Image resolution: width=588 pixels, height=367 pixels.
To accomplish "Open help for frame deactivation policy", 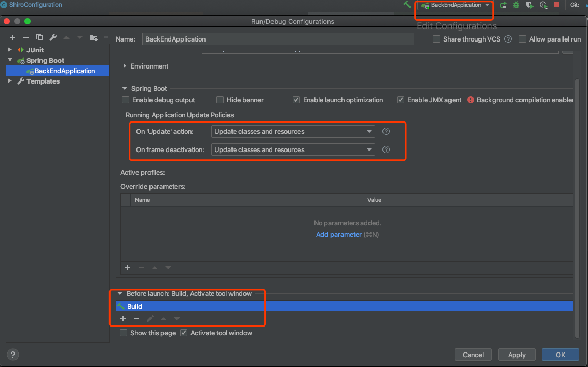I will pyautogui.click(x=386, y=149).
